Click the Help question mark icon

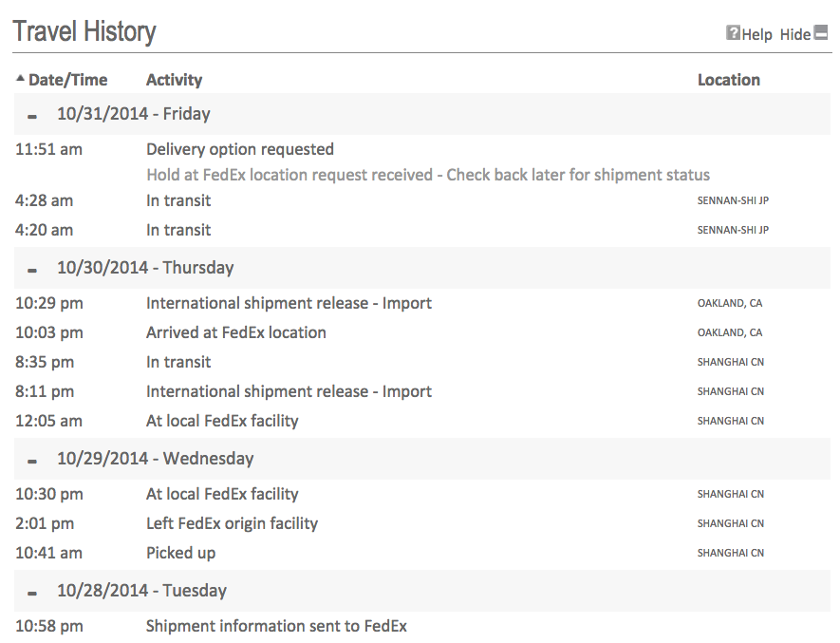pos(733,33)
